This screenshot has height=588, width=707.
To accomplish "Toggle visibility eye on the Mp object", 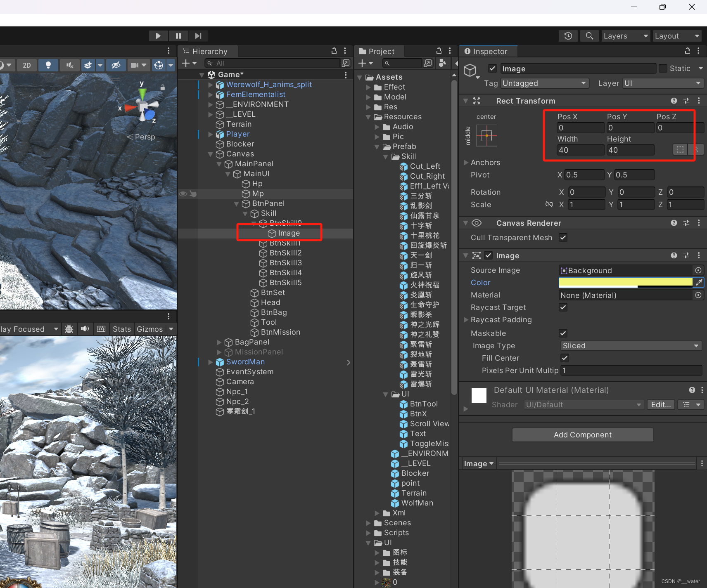I will coord(183,194).
